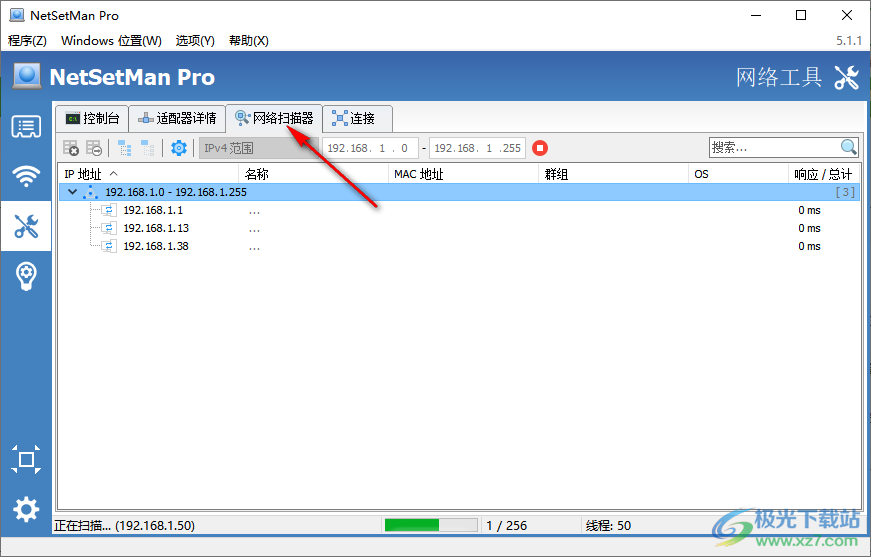
Task: Select the 192.168.1.1 row
Action: coord(459,210)
